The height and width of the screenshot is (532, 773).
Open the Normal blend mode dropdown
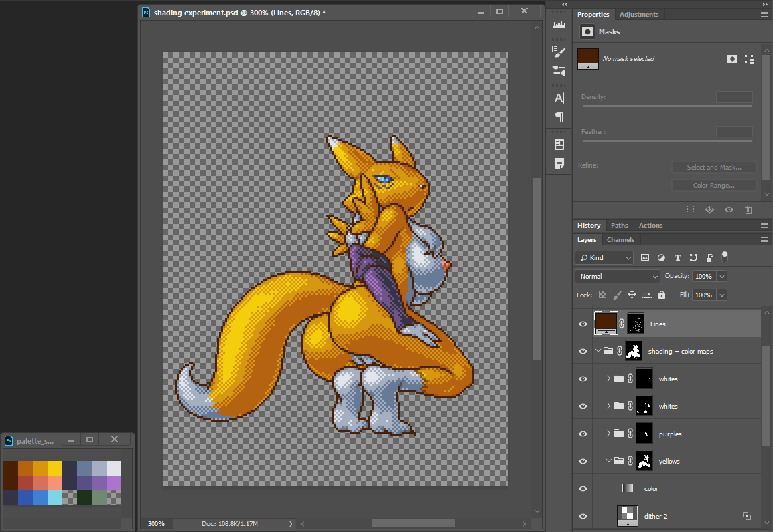click(x=617, y=276)
